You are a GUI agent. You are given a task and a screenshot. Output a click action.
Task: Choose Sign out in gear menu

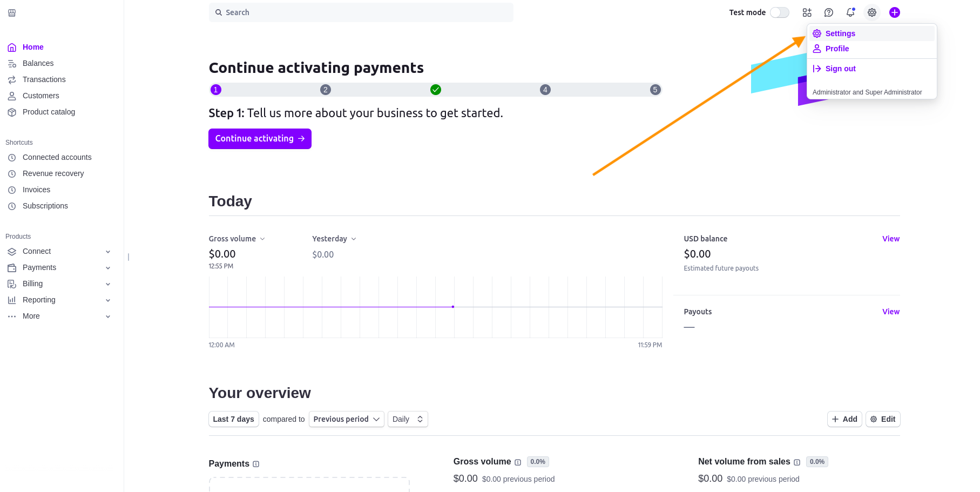[871, 69]
